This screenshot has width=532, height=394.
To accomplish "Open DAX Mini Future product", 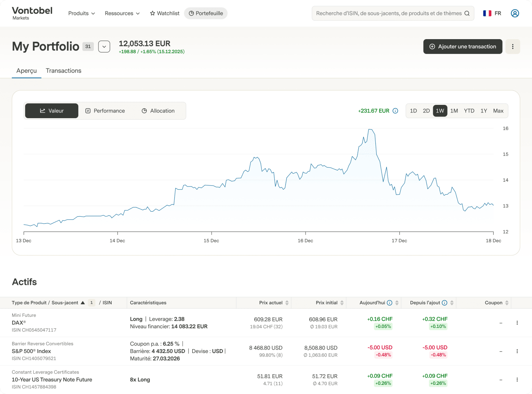I will point(19,323).
